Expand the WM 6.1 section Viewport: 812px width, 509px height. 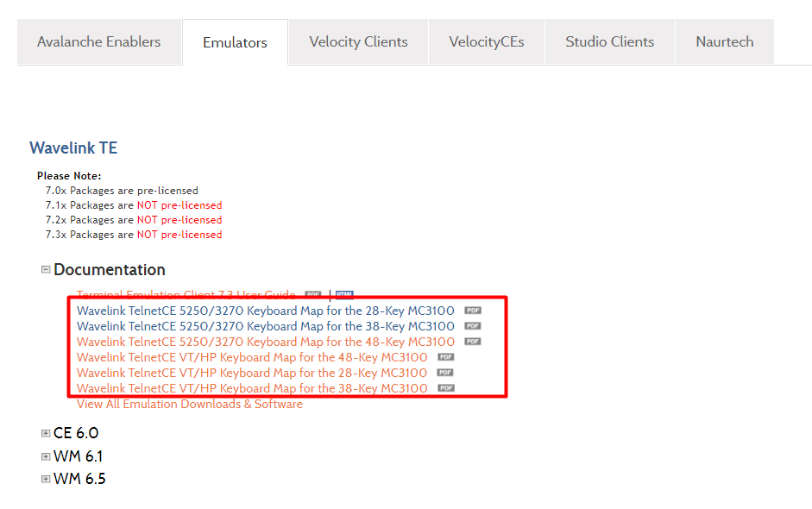(46, 456)
